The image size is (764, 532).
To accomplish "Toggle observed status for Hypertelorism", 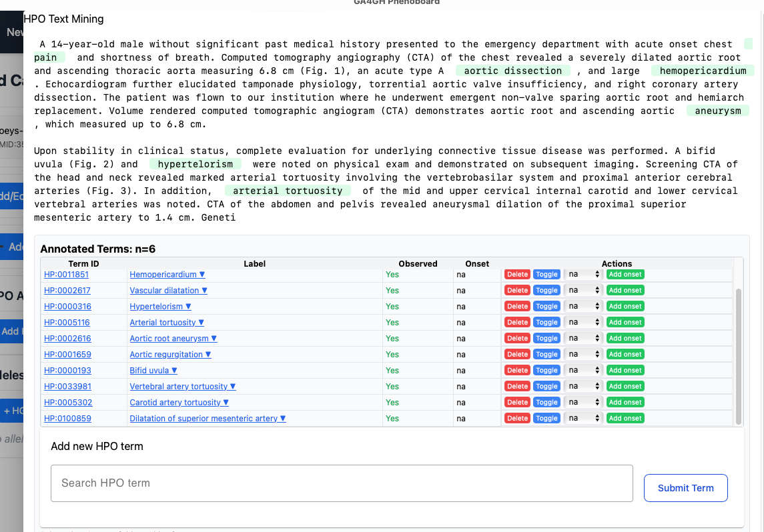I will click(546, 306).
